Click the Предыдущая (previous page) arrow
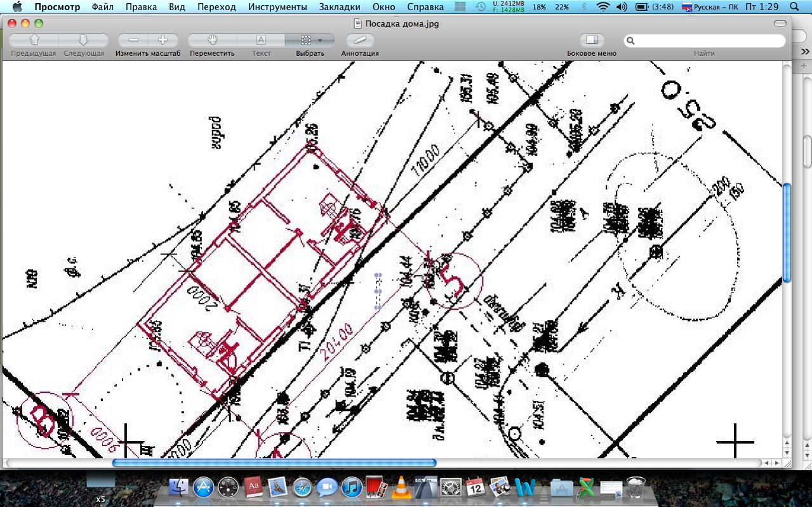812x507 pixels. click(x=34, y=40)
